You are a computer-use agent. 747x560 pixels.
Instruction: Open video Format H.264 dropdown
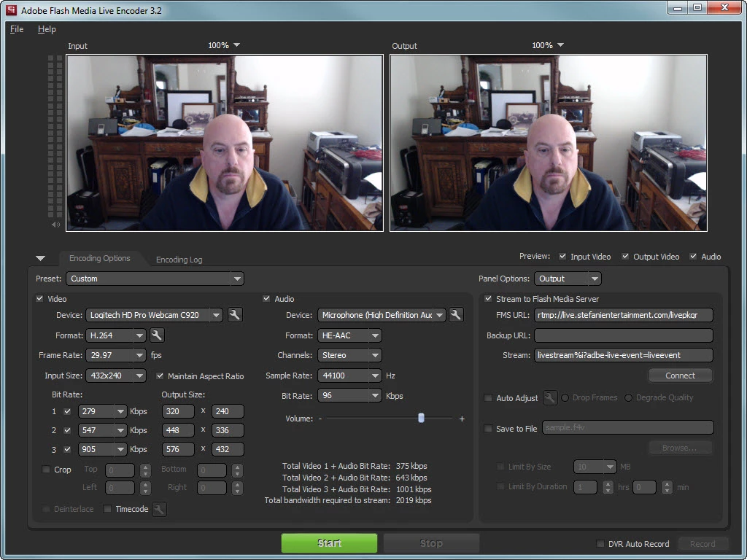click(116, 335)
